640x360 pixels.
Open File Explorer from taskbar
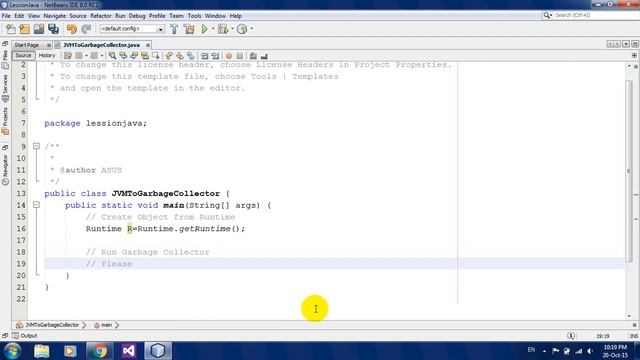coord(42,351)
